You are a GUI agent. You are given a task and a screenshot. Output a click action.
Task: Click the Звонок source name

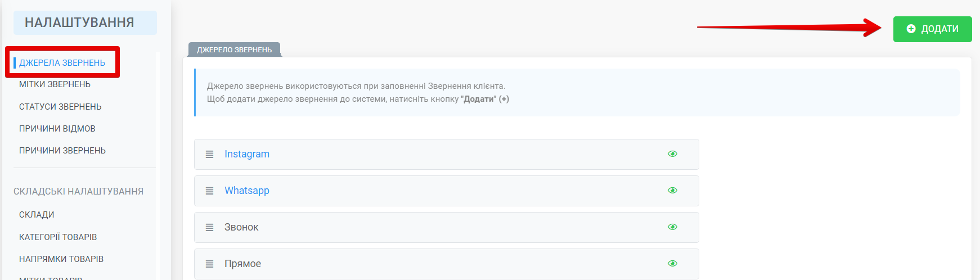[x=241, y=227]
